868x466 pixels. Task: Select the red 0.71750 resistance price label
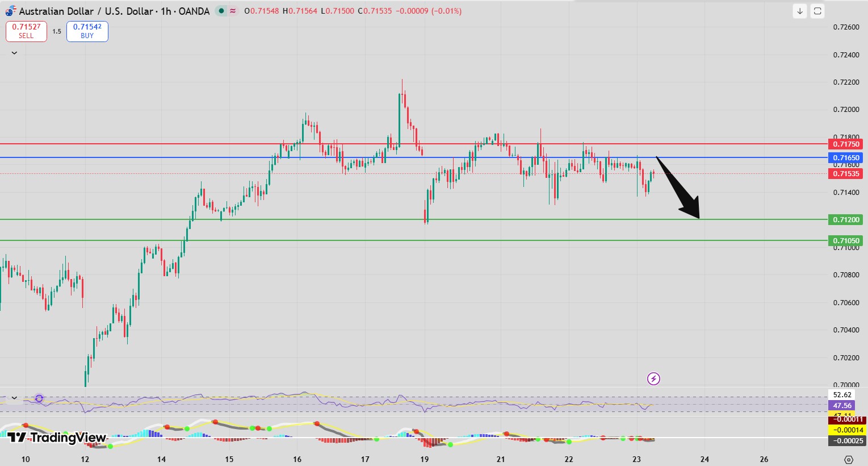pyautogui.click(x=846, y=144)
